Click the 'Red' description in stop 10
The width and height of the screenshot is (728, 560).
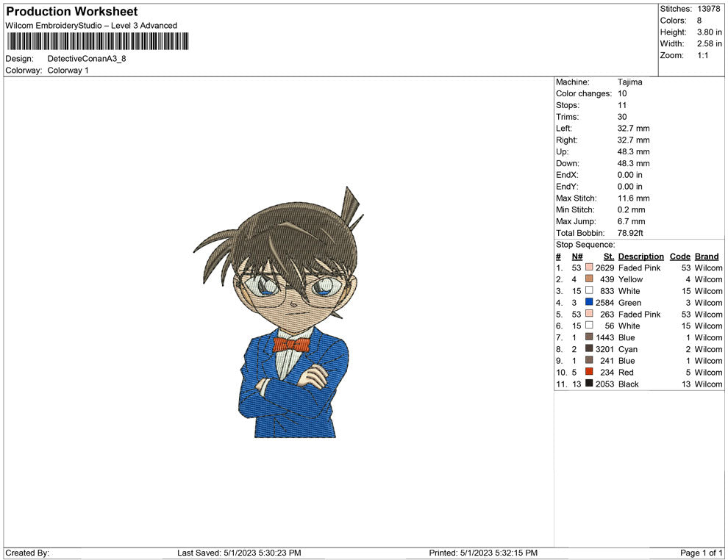click(x=626, y=372)
